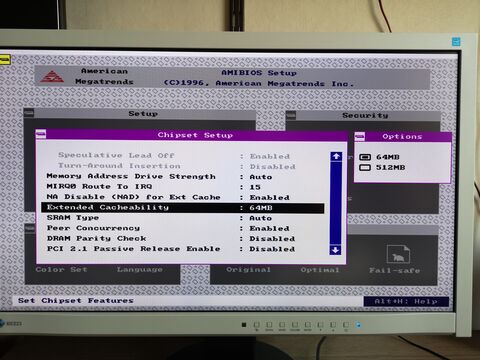480x360 pixels.
Task: Open Color Set in Utility panel
Action: (x=61, y=269)
